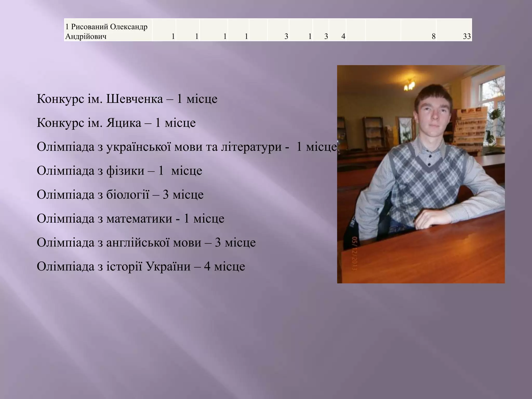Viewport: 532px width, 399px height.
Task: Click the line 'Олімпіада з фізики – 1 місце'
Action: tap(119, 171)
